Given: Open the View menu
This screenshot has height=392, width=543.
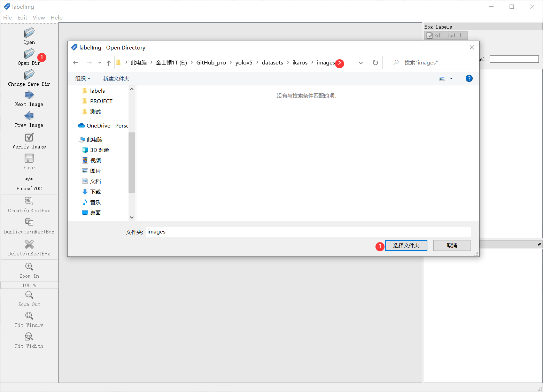Looking at the screenshot, I should (x=39, y=18).
